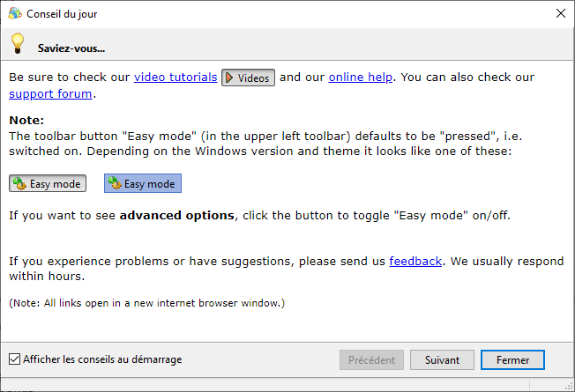This screenshot has height=392, width=575.
Task: Show the next tip with Suivant
Action: click(x=442, y=359)
